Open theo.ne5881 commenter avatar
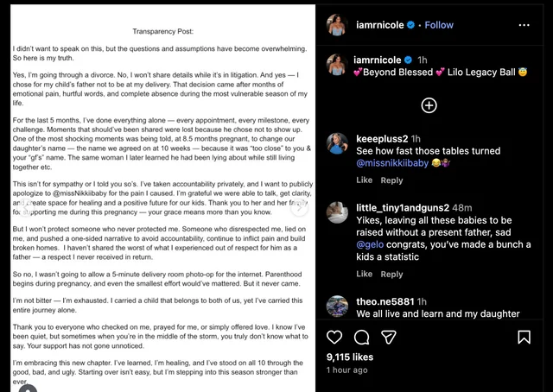Screen dimensions: 553x392 (337, 304)
